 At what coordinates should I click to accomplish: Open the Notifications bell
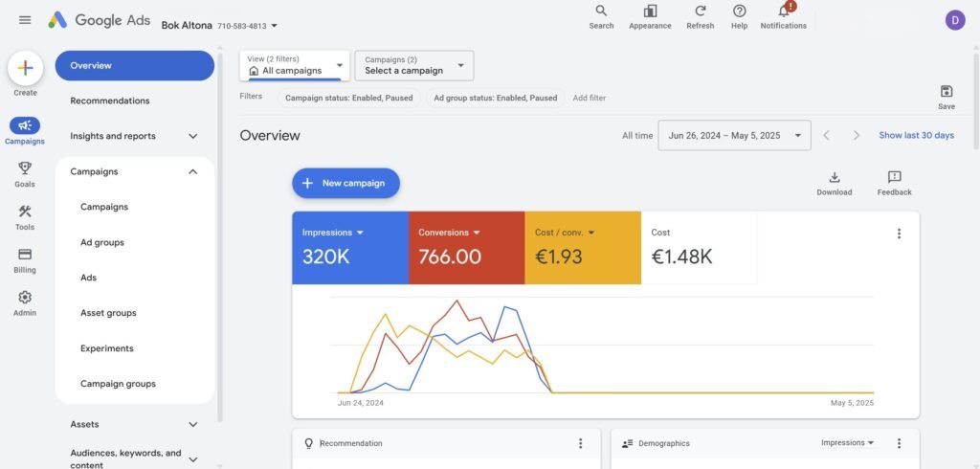click(783, 11)
